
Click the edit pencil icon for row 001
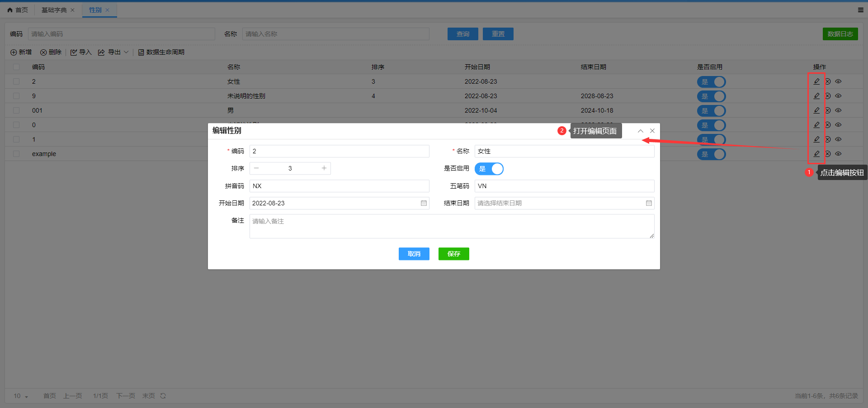point(816,110)
